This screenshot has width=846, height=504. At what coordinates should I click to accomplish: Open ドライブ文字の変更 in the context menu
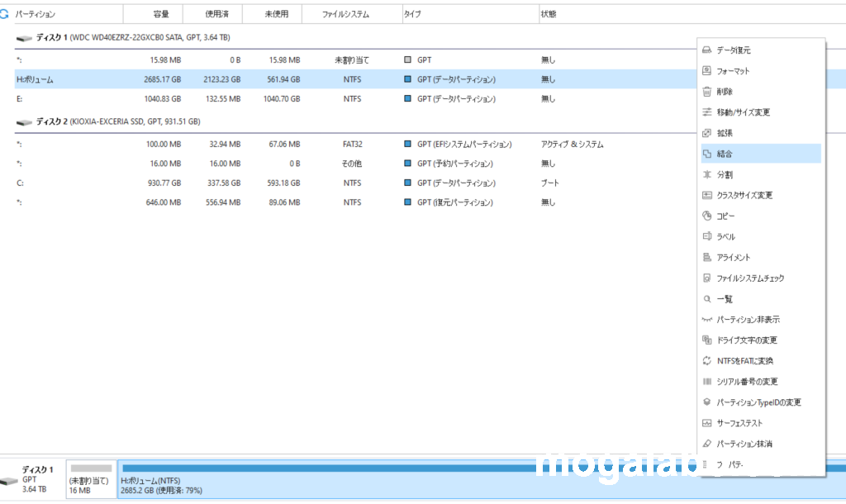pyautogui.click(x=747, y=340)
